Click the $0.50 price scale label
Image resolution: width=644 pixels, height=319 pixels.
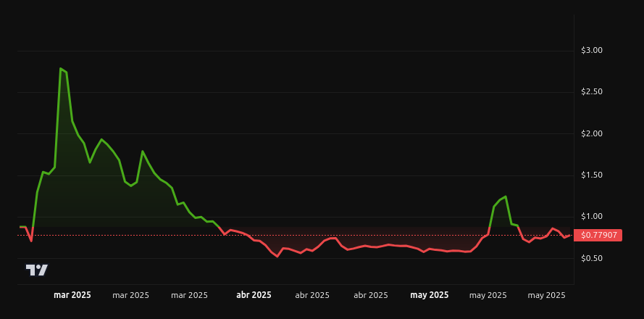[x=591, y=258]
